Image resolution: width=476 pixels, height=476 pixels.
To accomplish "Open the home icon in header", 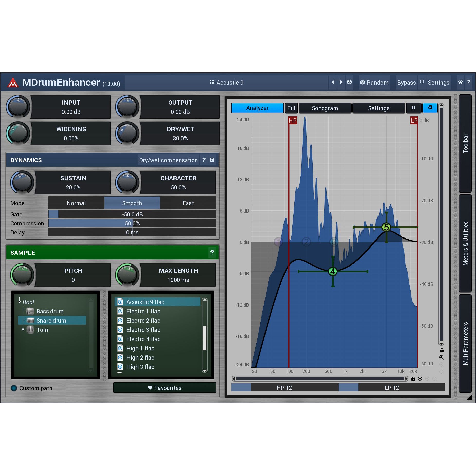I will [460, 82].
